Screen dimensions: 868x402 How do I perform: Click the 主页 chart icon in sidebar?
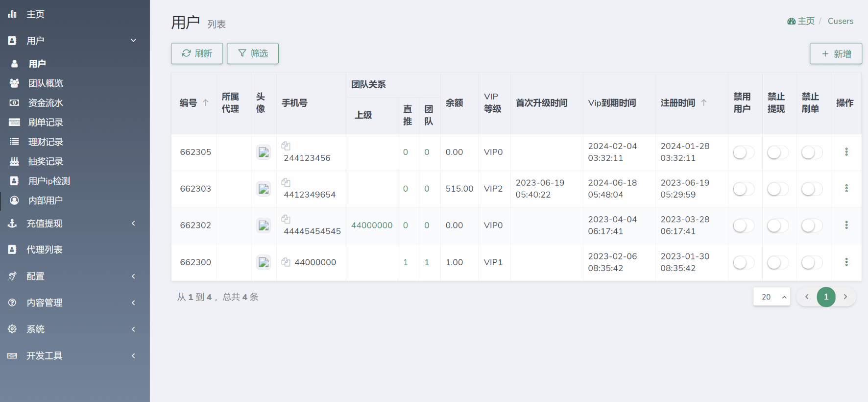(x=12, y=14)
